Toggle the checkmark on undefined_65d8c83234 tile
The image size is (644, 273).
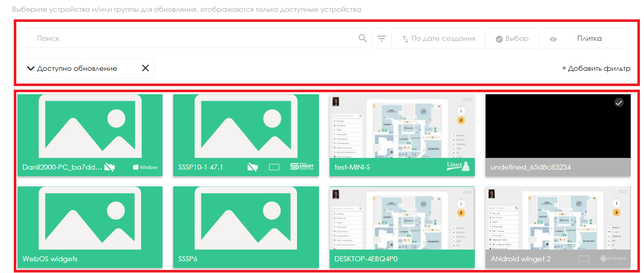[619, 102]
